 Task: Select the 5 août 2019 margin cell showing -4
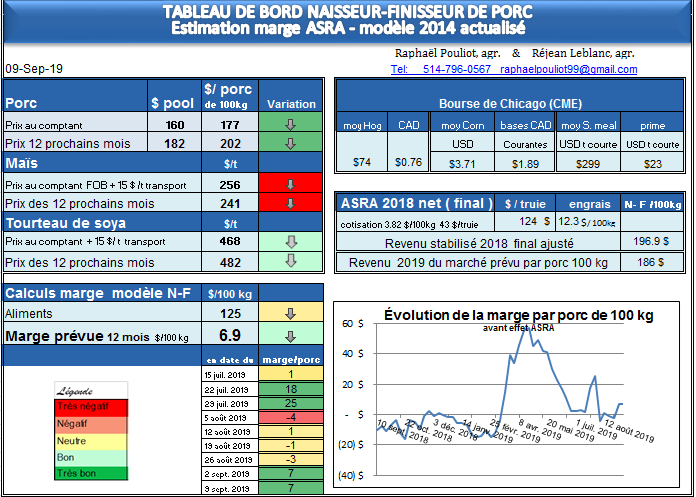tap(290, 417)
